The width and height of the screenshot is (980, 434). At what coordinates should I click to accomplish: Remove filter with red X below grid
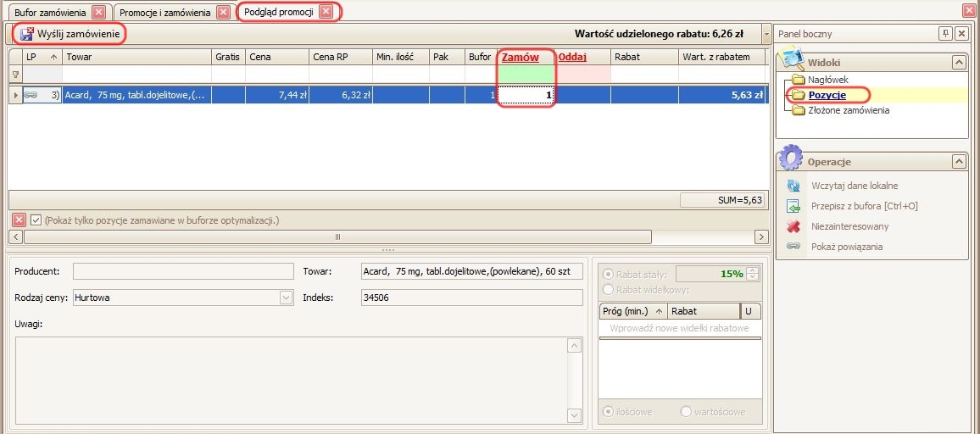[19, 220]
